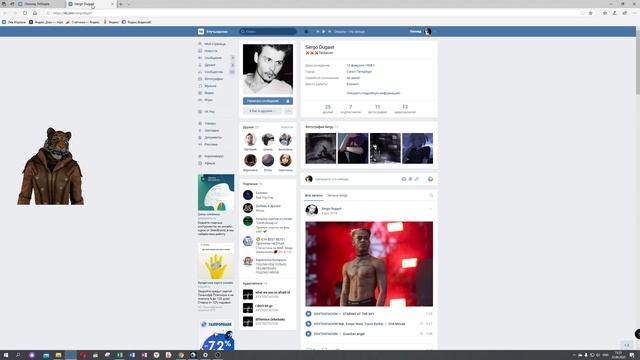Open last photo in Фотографии Sergo block

(x=418, y=148)
